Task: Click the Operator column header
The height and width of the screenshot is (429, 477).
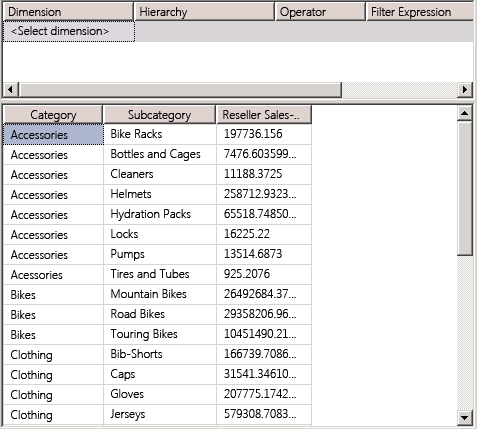Action: [320, 12]
